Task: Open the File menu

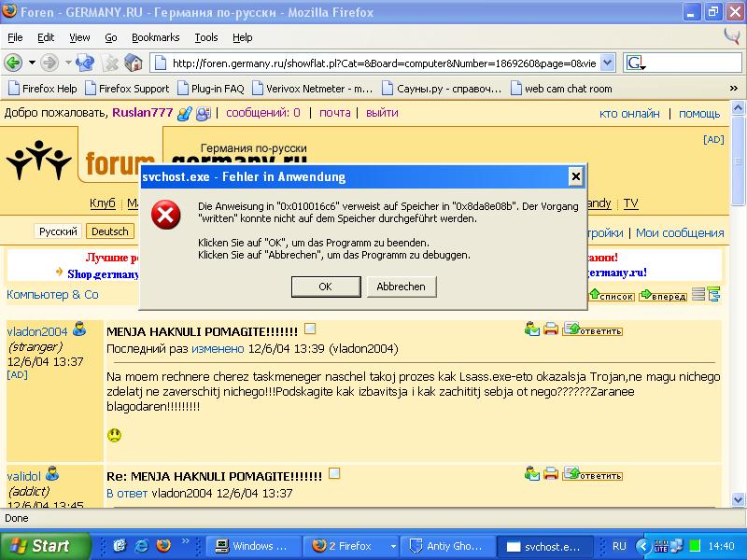Action: pos(15,37)
